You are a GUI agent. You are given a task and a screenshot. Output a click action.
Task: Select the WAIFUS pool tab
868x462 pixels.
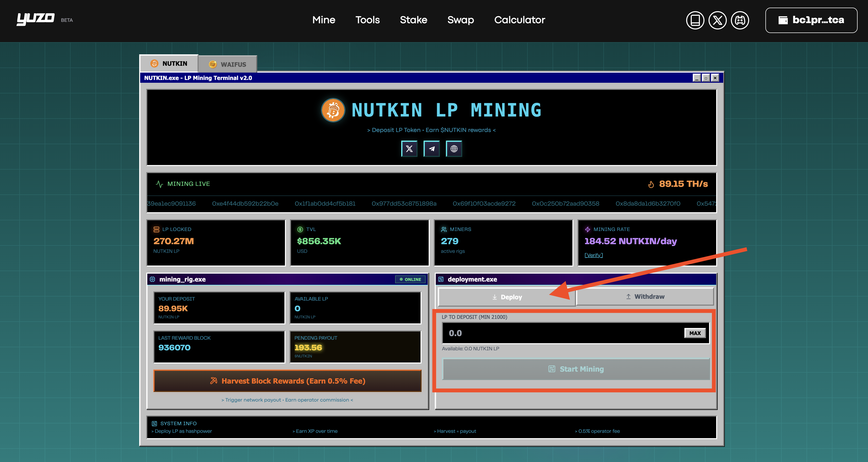(228, 64)
